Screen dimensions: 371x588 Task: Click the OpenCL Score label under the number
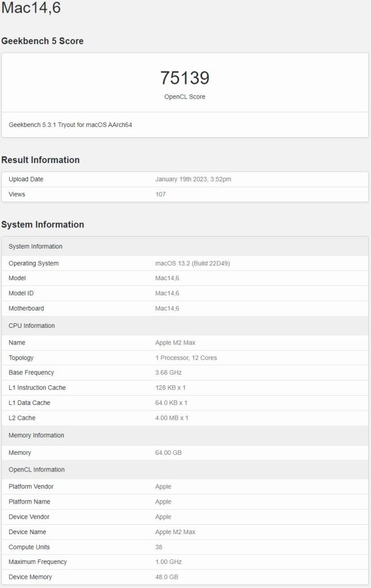(184, 97)
